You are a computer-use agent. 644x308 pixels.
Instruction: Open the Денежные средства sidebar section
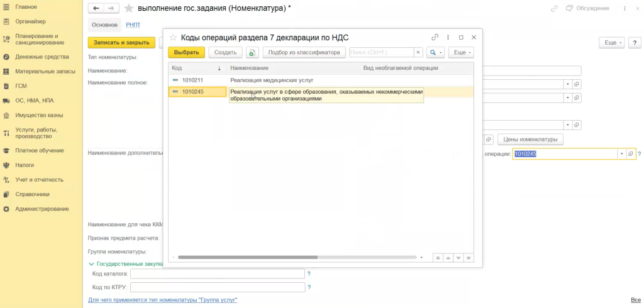[37, 57]
